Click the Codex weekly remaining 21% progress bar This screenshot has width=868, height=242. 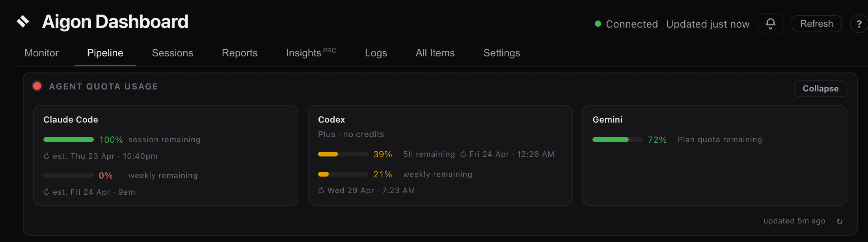tap(343, 174)
